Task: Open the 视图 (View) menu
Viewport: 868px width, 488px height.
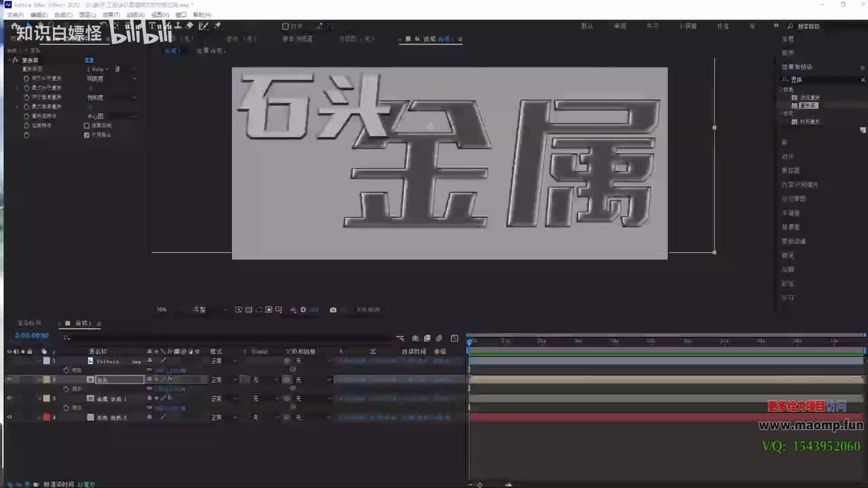Action: coord(160,14)
